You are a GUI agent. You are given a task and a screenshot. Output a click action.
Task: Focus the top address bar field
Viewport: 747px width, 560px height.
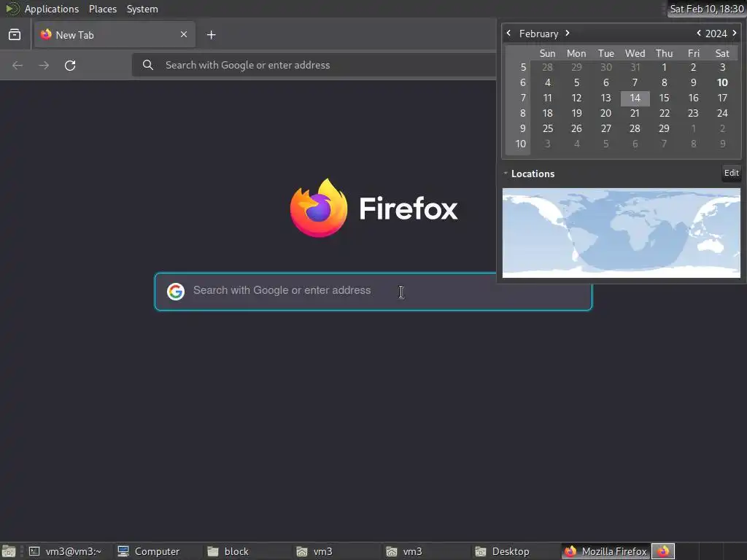click(x=314, y=65)
